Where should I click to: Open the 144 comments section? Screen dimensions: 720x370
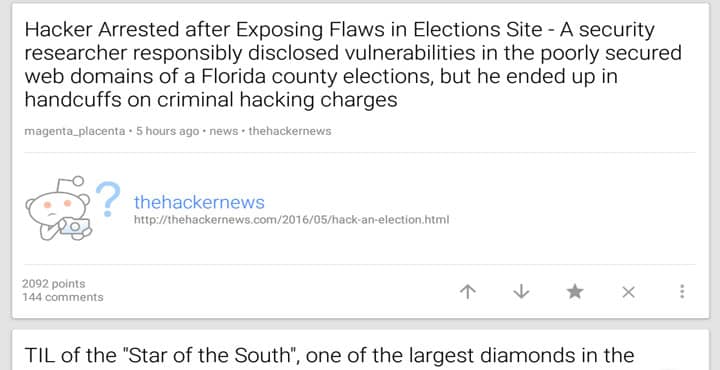tap(62, 297)
